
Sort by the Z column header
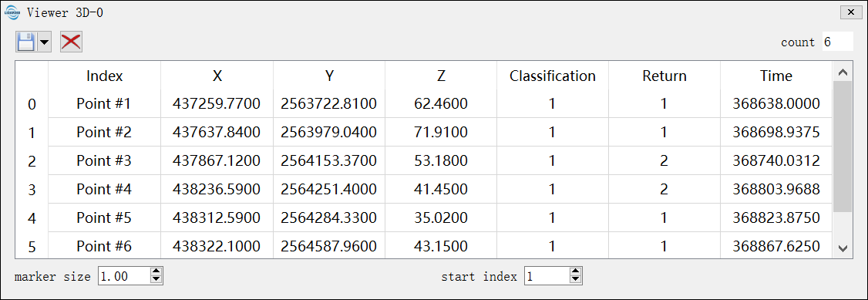441,76
